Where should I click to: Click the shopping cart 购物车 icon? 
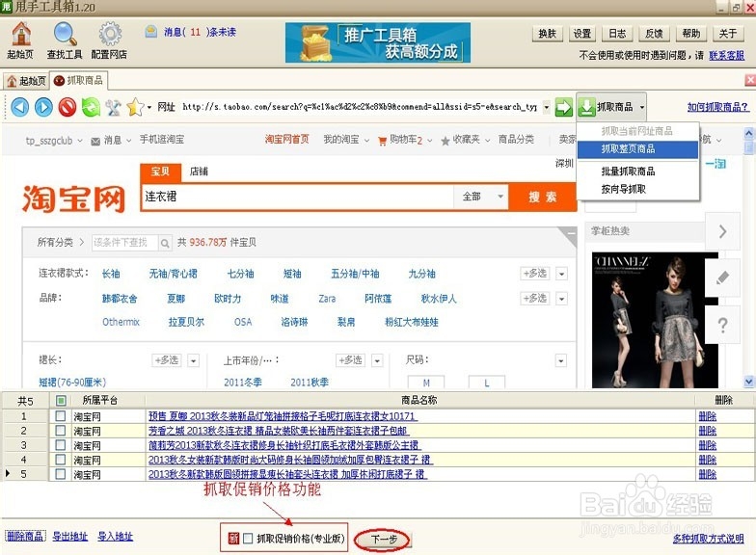tap(382, 141)
